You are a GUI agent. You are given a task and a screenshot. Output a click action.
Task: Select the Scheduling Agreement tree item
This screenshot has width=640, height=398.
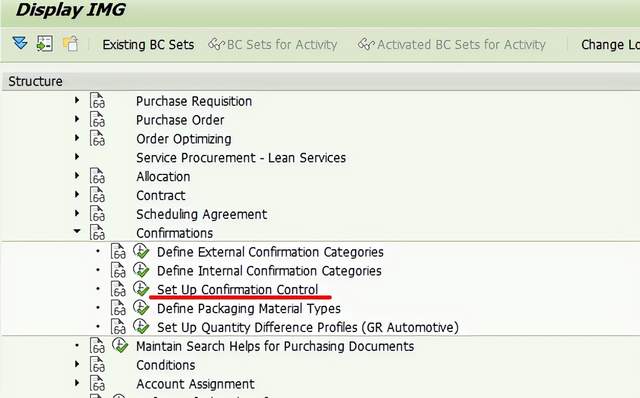pos(202,214)
